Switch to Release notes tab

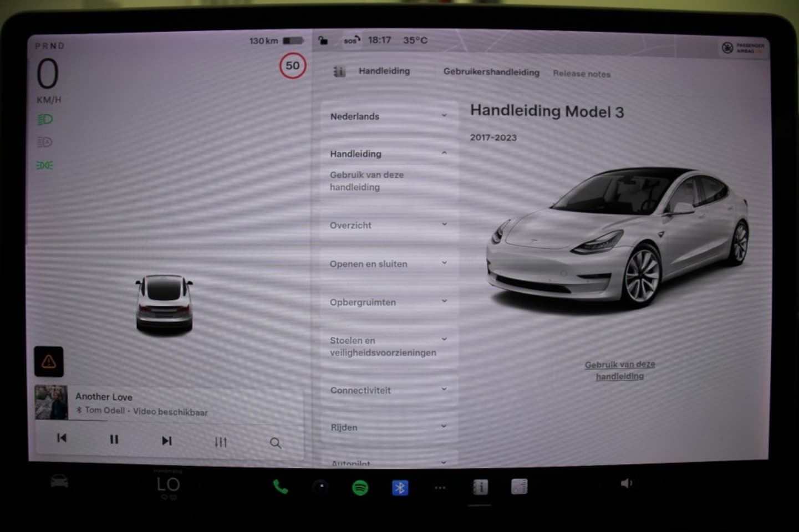tap(582, 74)
